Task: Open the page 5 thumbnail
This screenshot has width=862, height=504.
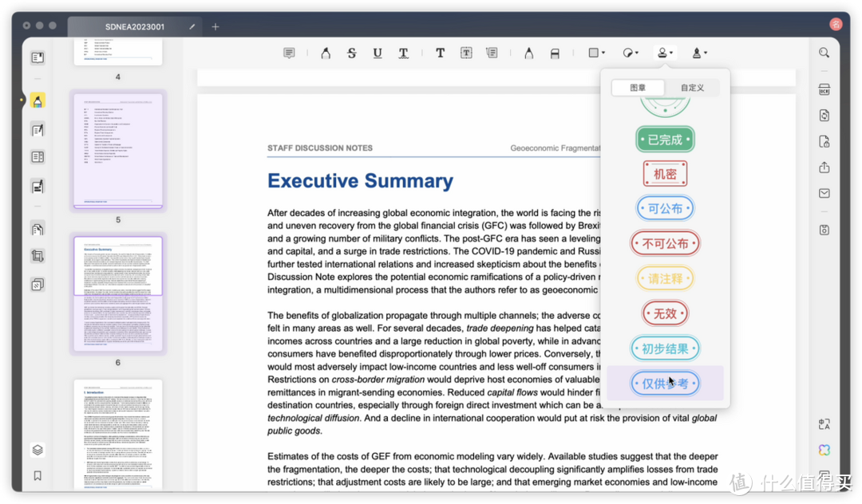Action: [117, 149]
